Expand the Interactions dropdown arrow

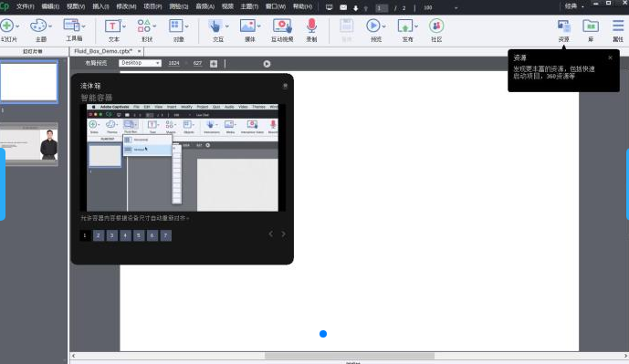click(226, 26)
